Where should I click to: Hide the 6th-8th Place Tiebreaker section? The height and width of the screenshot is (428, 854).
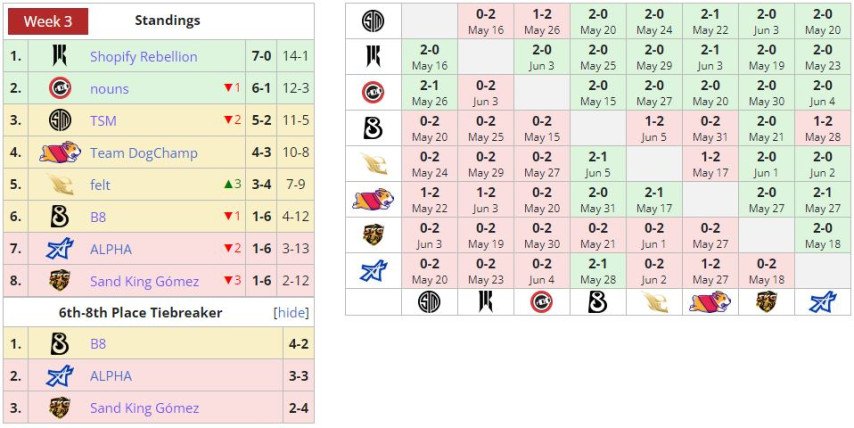(x=291, y=312)
